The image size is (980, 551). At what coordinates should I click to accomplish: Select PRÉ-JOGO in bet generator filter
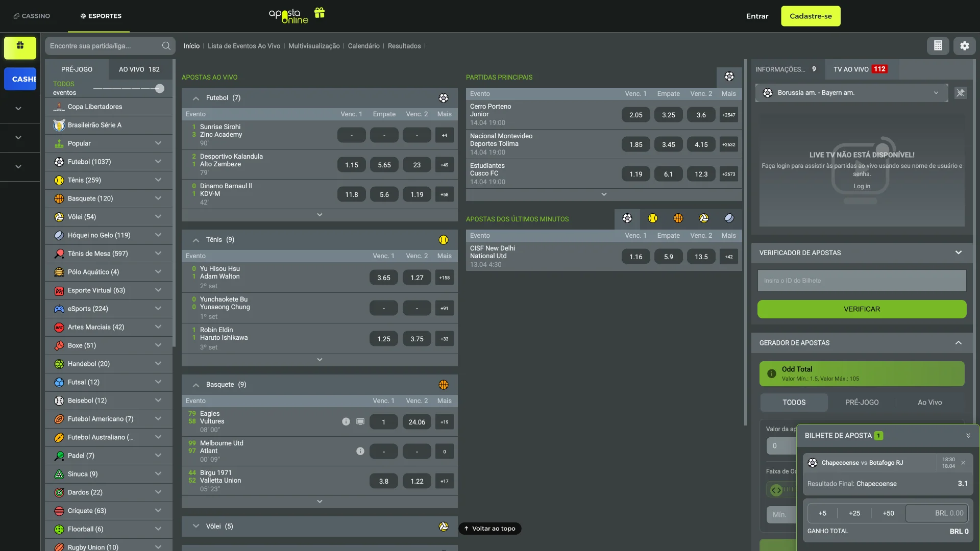pyautogui.click(x=862, y=403)
